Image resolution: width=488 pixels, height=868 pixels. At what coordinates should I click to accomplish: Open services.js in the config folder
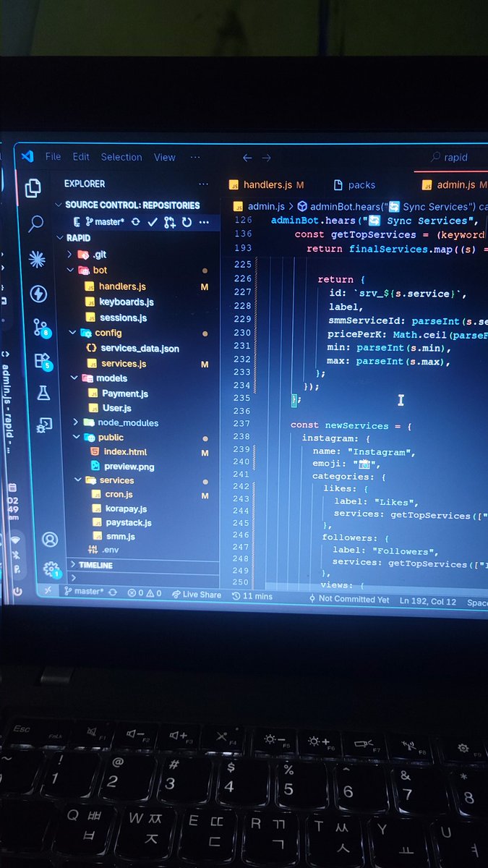coord(124,363)
